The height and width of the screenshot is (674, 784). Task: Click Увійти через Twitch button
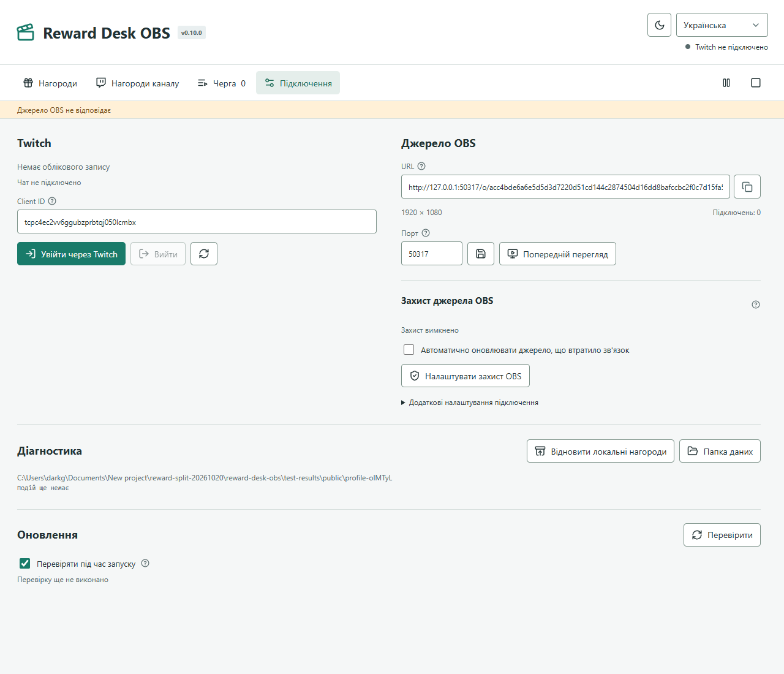pos(71,254)
